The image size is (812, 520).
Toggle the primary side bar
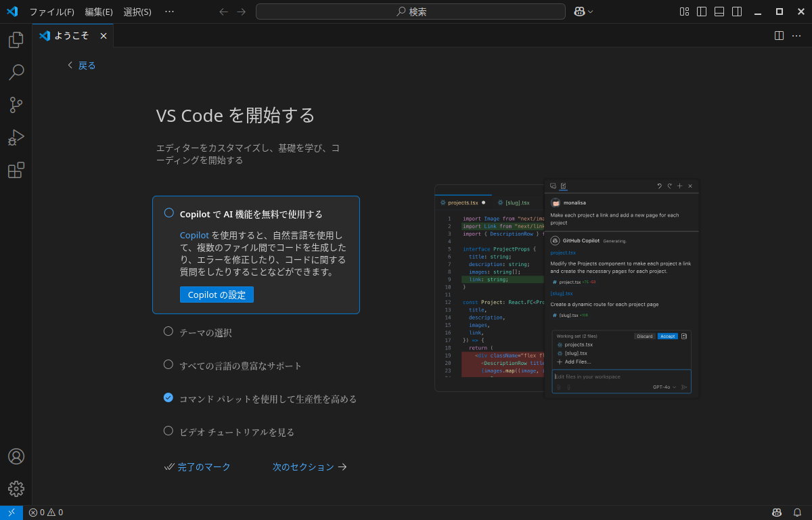[x=702, y=12]
